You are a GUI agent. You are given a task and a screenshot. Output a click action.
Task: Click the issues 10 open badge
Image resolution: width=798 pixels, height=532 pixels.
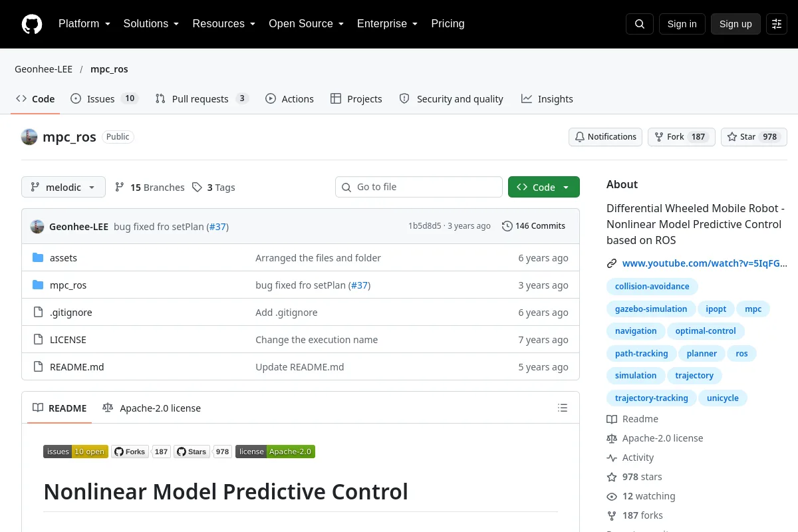click(x=76, y=452)
